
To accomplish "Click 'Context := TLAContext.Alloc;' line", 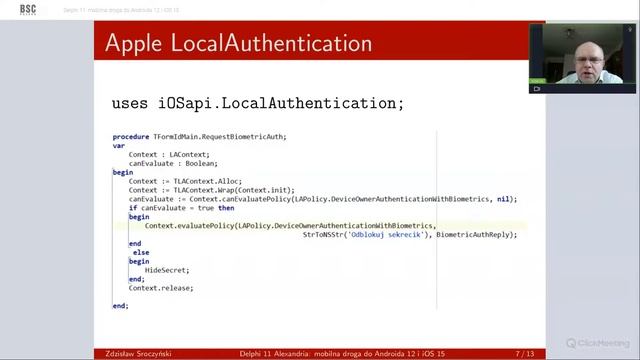I will click(185, 181).
